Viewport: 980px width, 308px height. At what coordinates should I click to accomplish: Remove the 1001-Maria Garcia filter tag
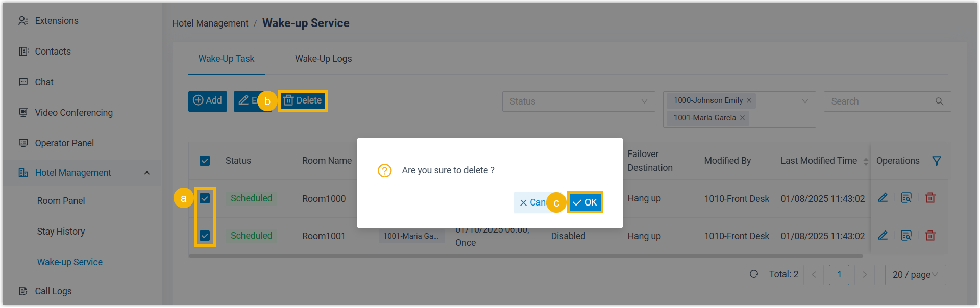(x=742, y=118)
